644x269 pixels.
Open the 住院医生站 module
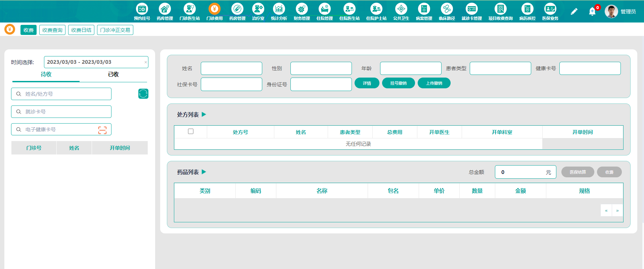pyautogui.click(x=349, y=12)
